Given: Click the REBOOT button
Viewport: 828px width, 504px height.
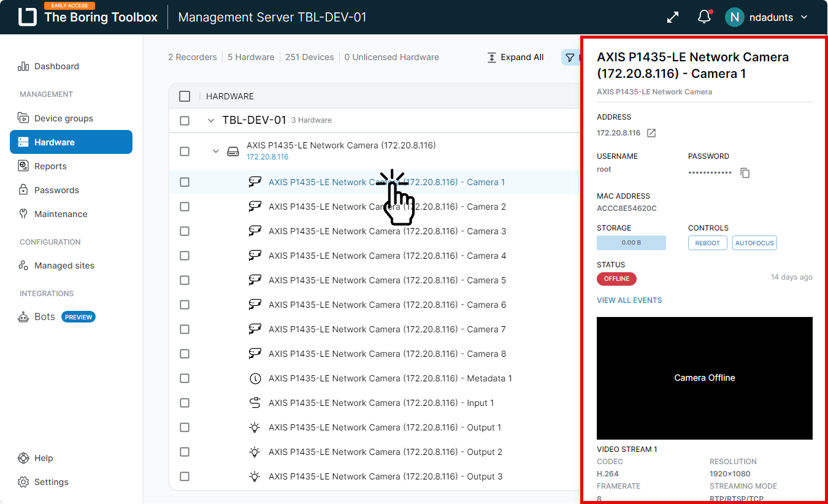Looking at the screenshot, I should coord(708,243).
